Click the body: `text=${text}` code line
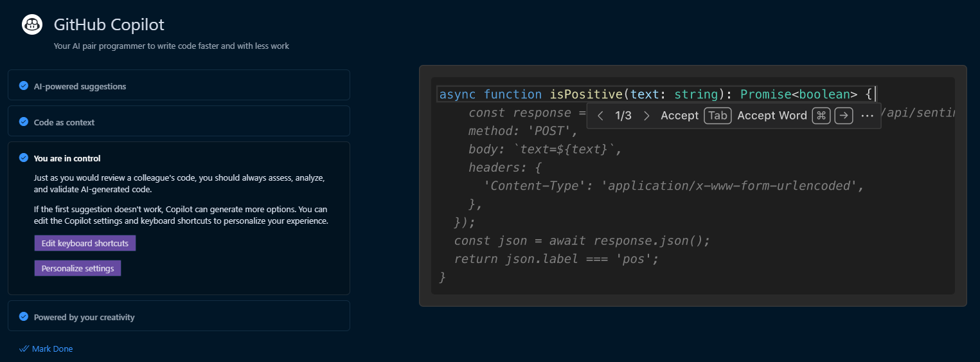The width and height of the screenshot is (980, 362). (x=546, y=149)
